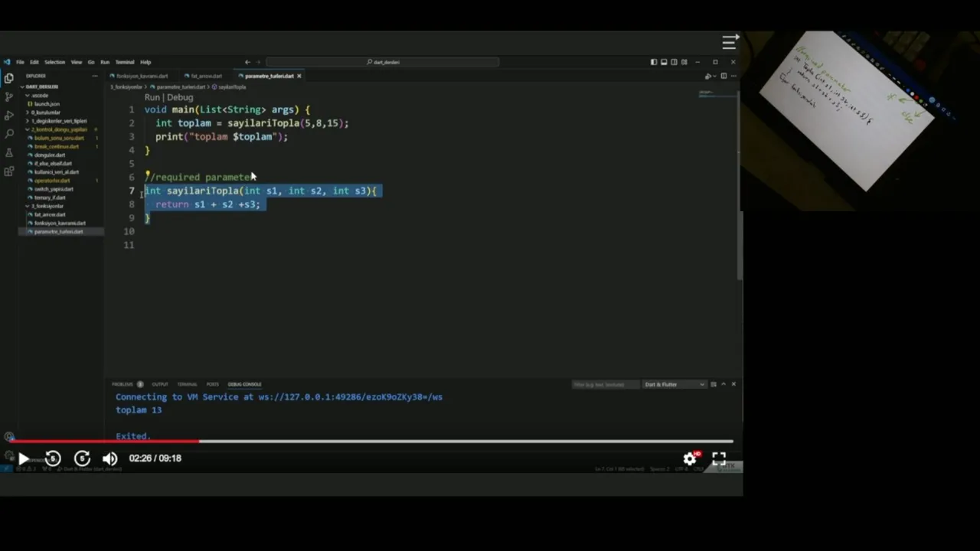Open fonksiyon_kavrami.dart in explorer tree
980x551 pixels.
tap(60, 223)
